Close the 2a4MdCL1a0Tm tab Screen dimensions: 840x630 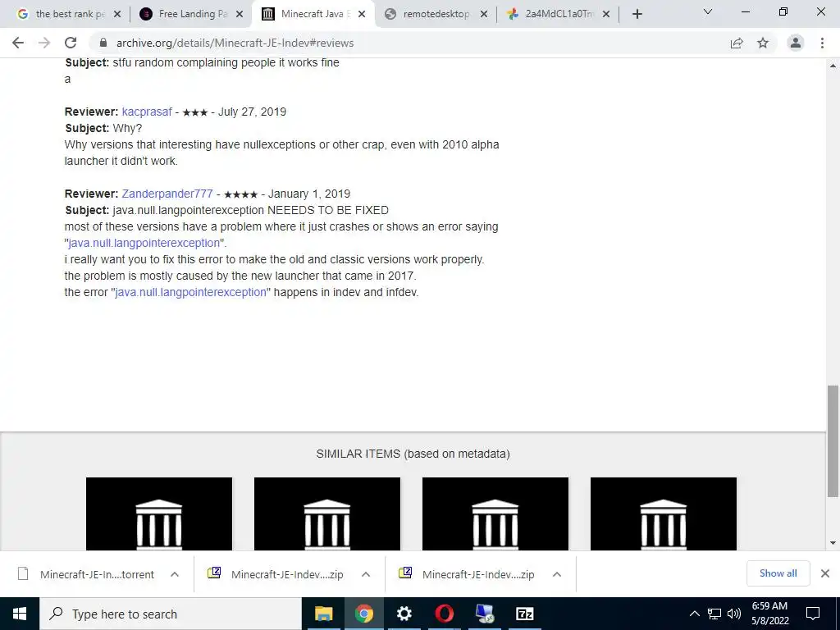click(x=606, y=14)
